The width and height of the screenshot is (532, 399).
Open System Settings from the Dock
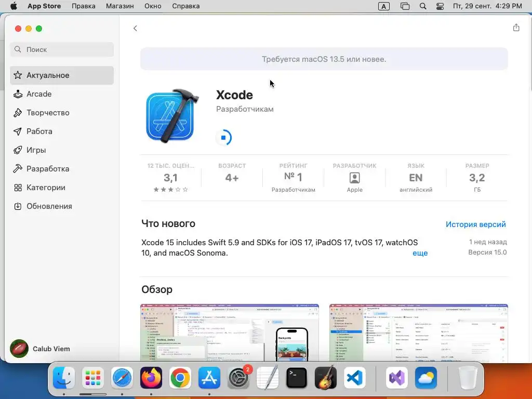[x=238, y=378]
